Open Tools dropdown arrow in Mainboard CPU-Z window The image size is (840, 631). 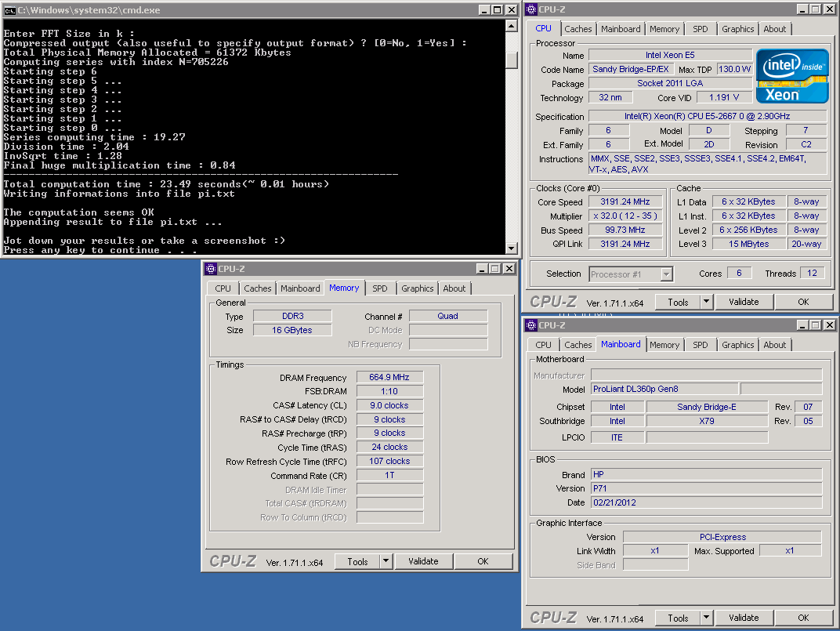[706, 618]
